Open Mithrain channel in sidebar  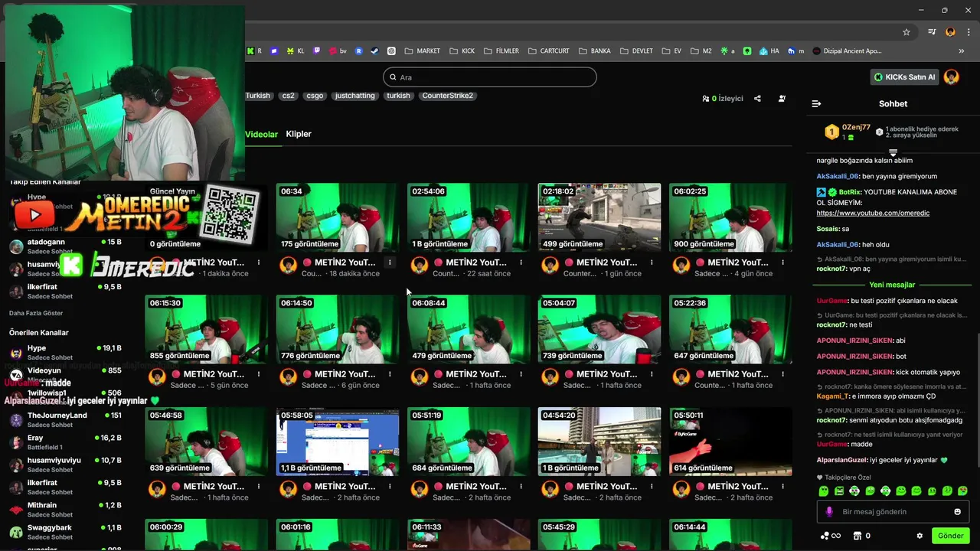pos(65,510)
